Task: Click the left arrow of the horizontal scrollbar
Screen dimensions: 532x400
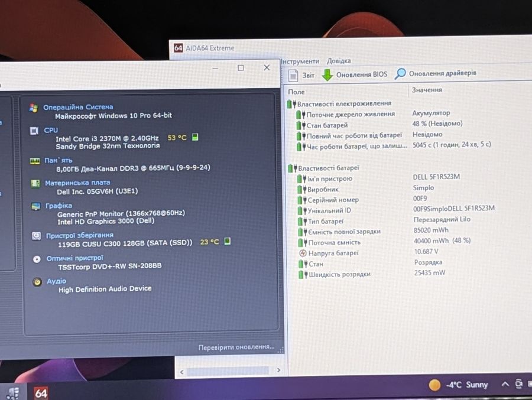Action: click(x=182, y=372)
